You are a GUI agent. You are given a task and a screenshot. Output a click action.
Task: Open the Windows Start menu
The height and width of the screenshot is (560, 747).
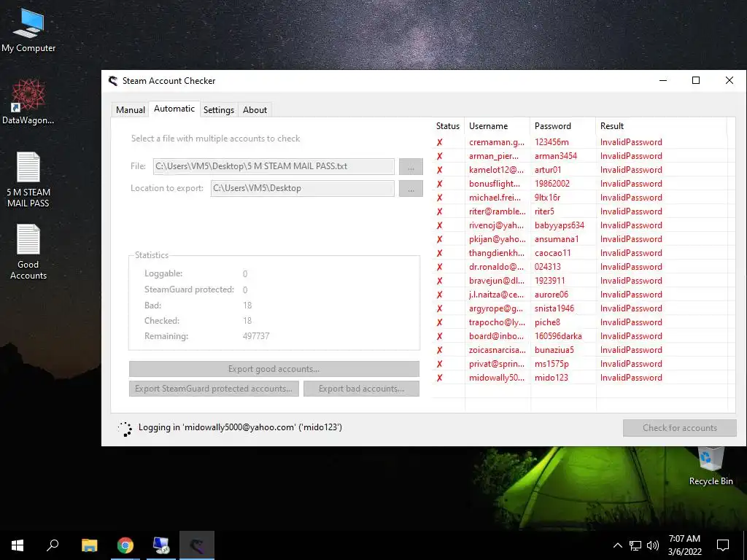tap(18, 545)
